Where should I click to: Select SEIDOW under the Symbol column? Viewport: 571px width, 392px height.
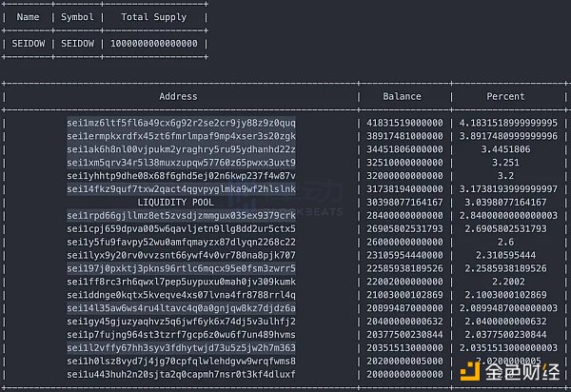[x=77, y=44]
